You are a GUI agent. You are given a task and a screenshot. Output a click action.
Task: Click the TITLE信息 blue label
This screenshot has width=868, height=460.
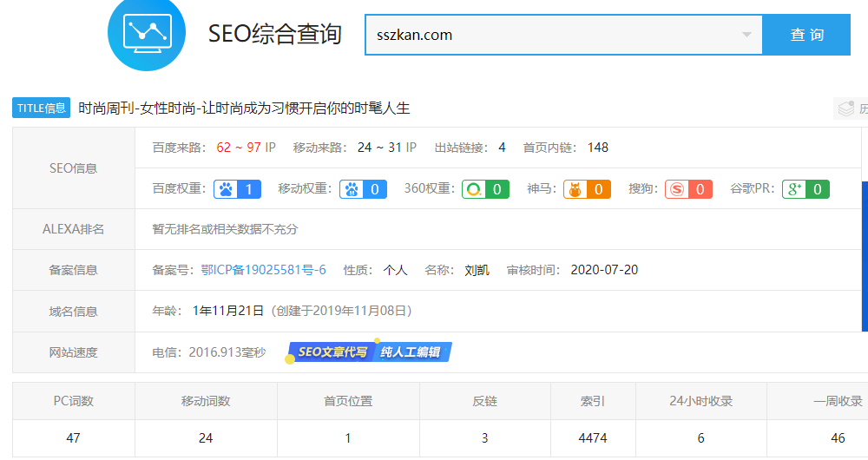(x=41, y=108)
